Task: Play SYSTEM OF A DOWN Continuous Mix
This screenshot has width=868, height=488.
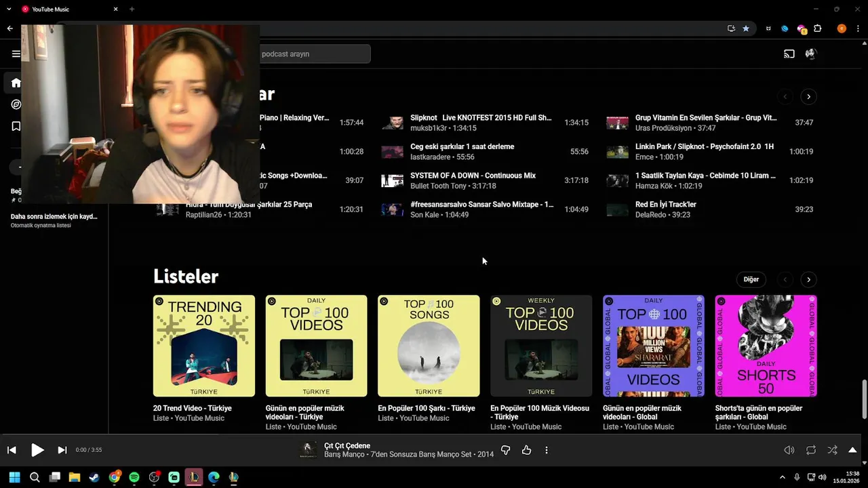Action: pyautogui.click(x=485, y=180)
